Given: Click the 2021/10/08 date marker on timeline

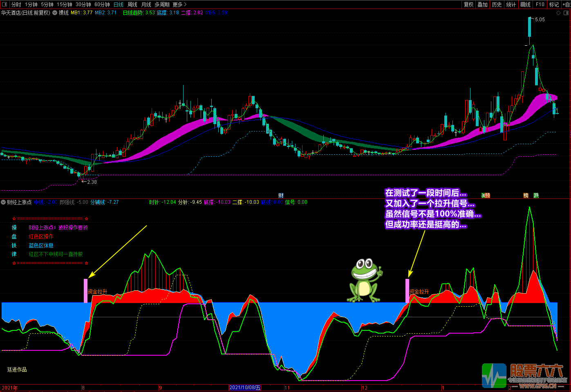Looking at the screenshot, I should click(x=245, y=388).
